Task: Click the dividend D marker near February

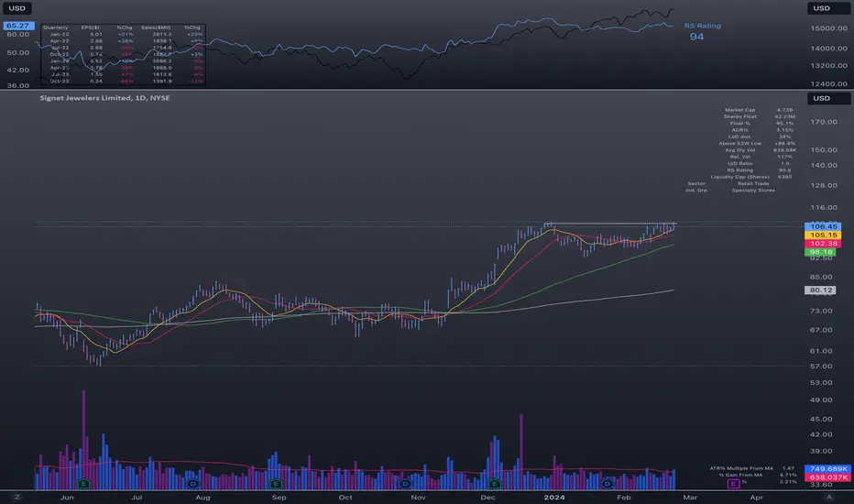Action: [608, 483]
